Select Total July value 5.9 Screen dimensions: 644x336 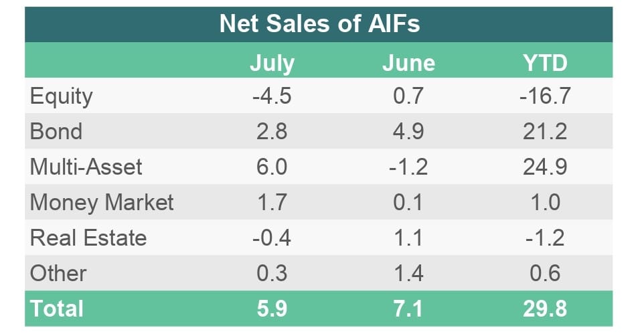click(272, 309)
